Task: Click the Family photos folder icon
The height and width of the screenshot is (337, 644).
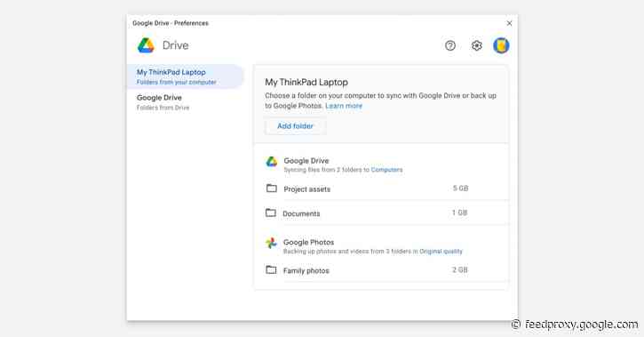Action: tap(271, 269)
